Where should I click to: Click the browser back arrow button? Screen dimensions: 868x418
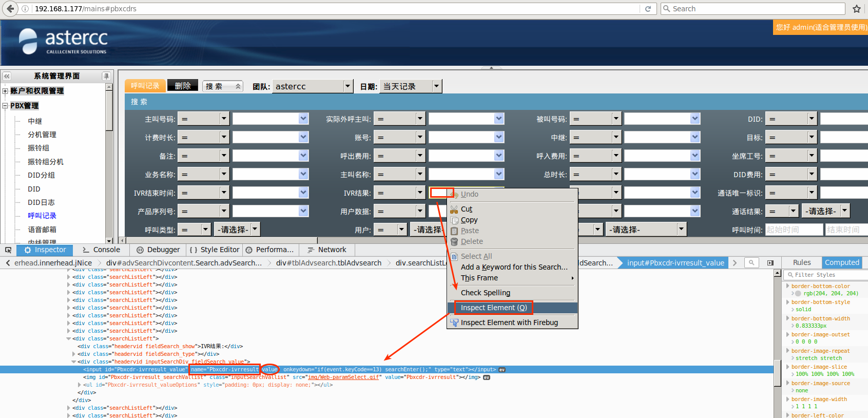pos(10,9)
